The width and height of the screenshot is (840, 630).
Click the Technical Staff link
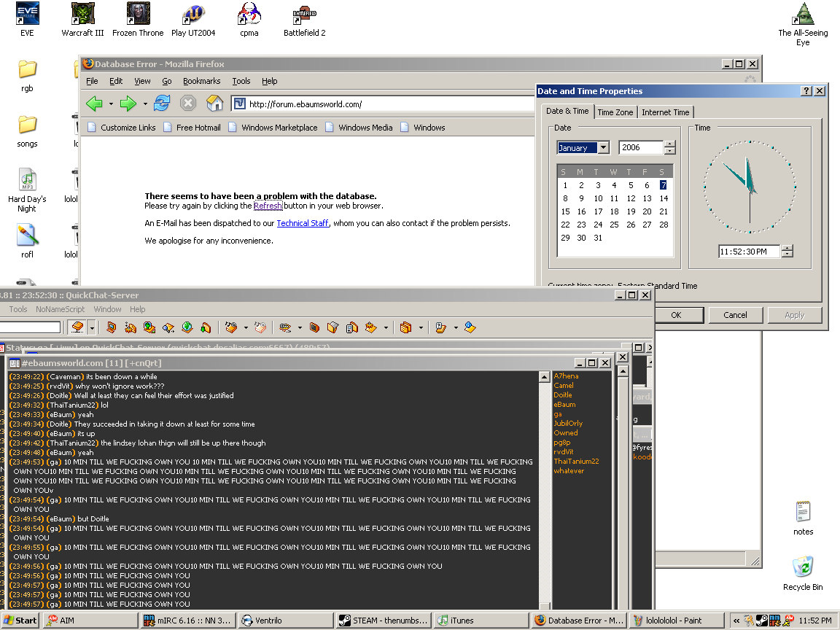point(303,223)
